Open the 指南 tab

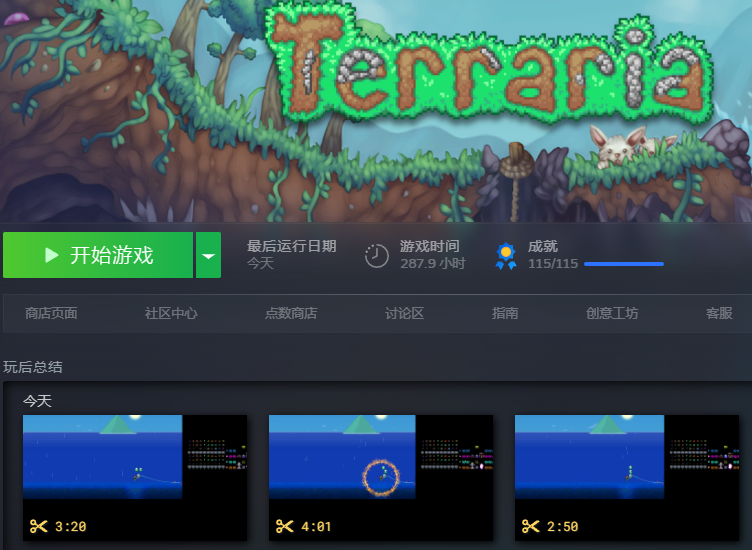pos(505,314)
